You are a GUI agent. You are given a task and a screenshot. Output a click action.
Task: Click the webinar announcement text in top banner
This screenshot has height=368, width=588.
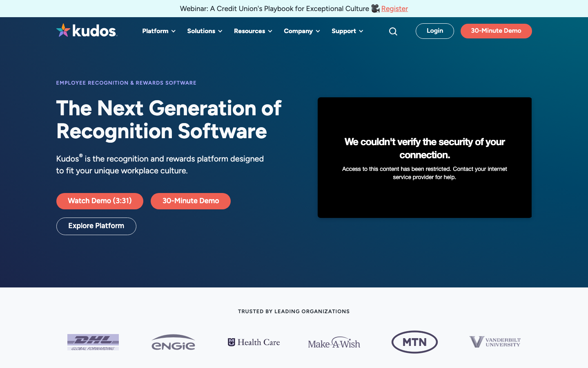274,9
